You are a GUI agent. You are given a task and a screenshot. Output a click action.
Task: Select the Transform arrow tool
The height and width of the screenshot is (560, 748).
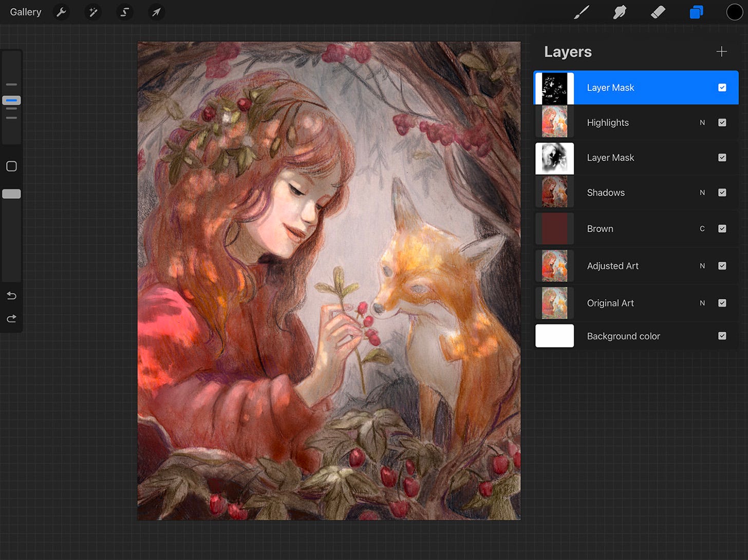pos(156,12)
